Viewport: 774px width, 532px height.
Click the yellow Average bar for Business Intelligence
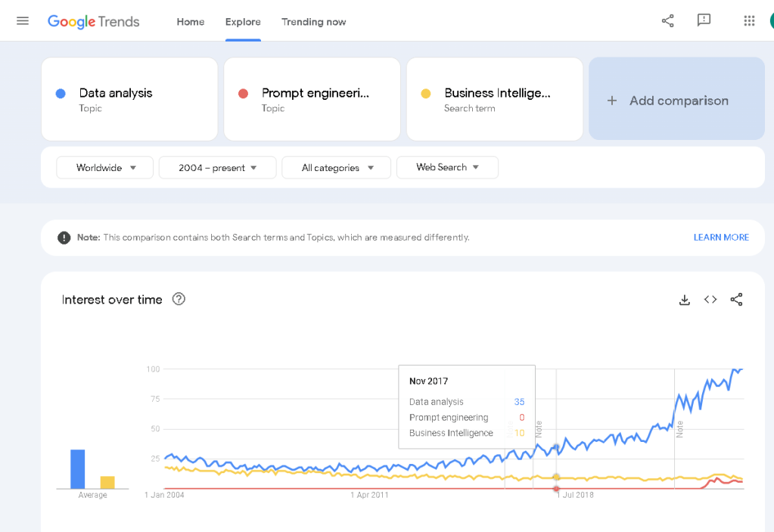point(107,482)
